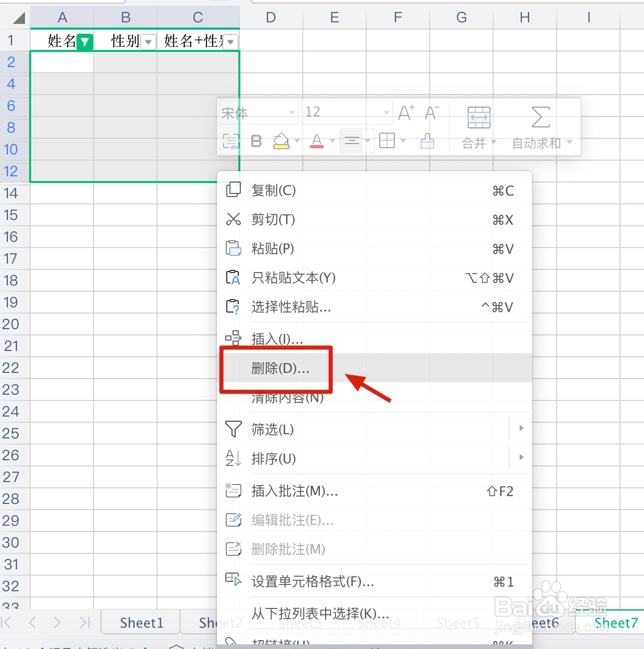Open the borders icon on the mini toolbar
644x649 pixels.
(387, 140)
